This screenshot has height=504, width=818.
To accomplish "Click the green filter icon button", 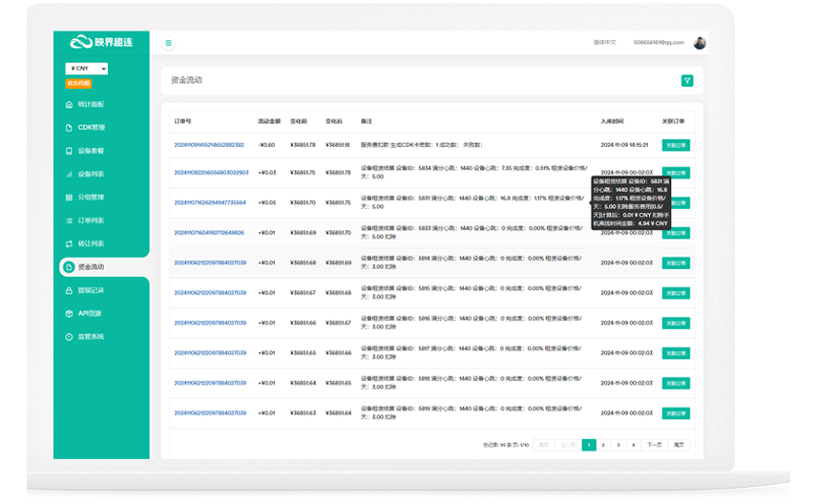I will 686,81.
